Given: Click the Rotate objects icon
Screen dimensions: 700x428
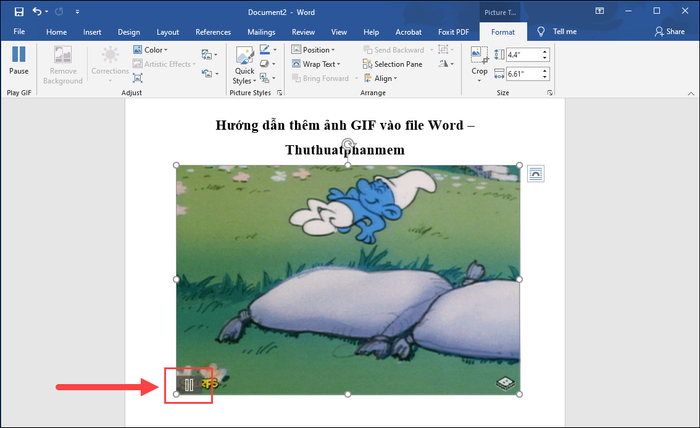Looking at the screenshot, I should [445, 64].
